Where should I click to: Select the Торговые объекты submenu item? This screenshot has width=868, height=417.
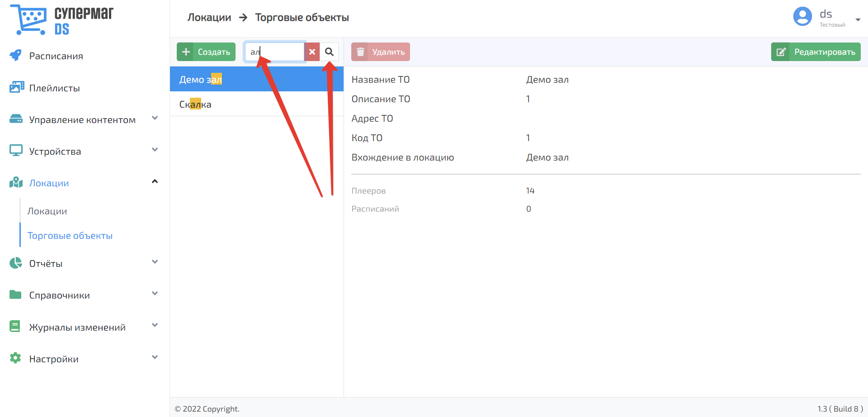(x=70, y=236)
